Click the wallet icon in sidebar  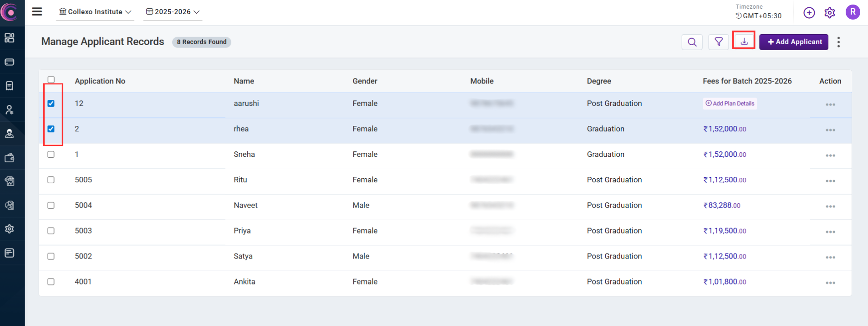coord(10,158)
